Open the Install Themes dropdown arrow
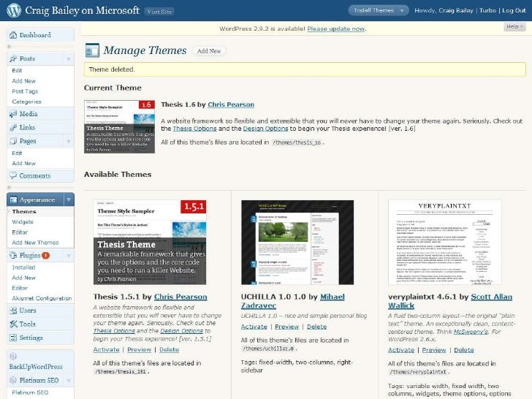532x399 pixels. [402, 10]
